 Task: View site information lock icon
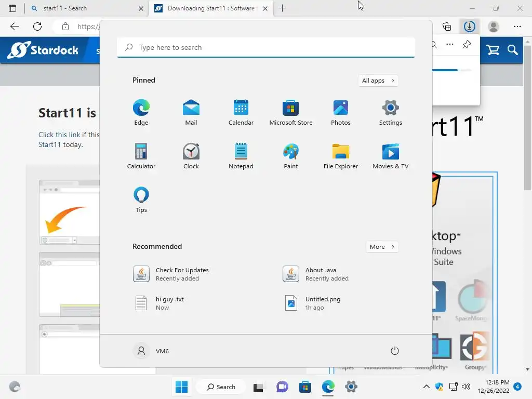pos(65,26)
